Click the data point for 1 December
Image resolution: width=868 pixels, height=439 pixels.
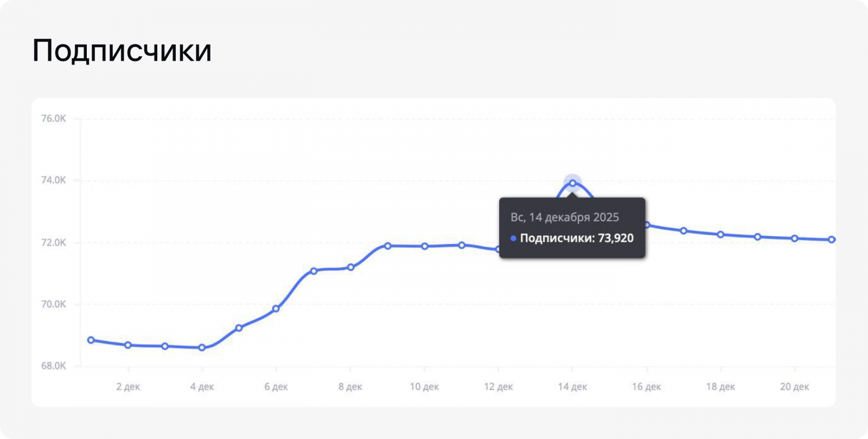click(91, 340)
